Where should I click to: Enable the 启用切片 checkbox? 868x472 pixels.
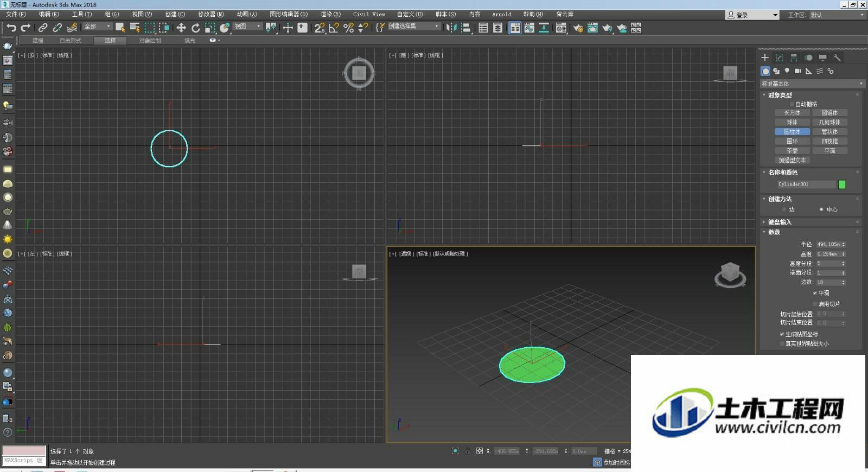(x=815, y=304)
